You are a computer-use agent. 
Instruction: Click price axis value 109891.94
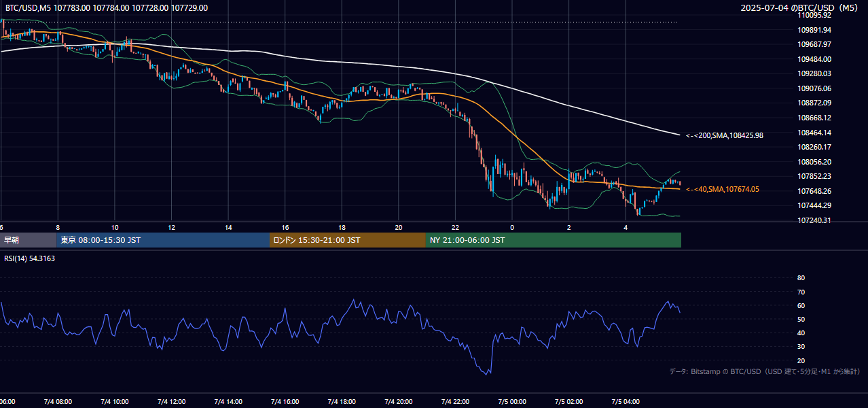[x=814, y=30]
